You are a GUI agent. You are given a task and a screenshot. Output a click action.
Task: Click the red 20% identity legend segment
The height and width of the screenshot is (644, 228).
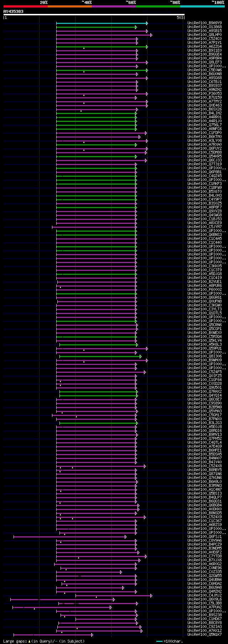coord(26,6)
